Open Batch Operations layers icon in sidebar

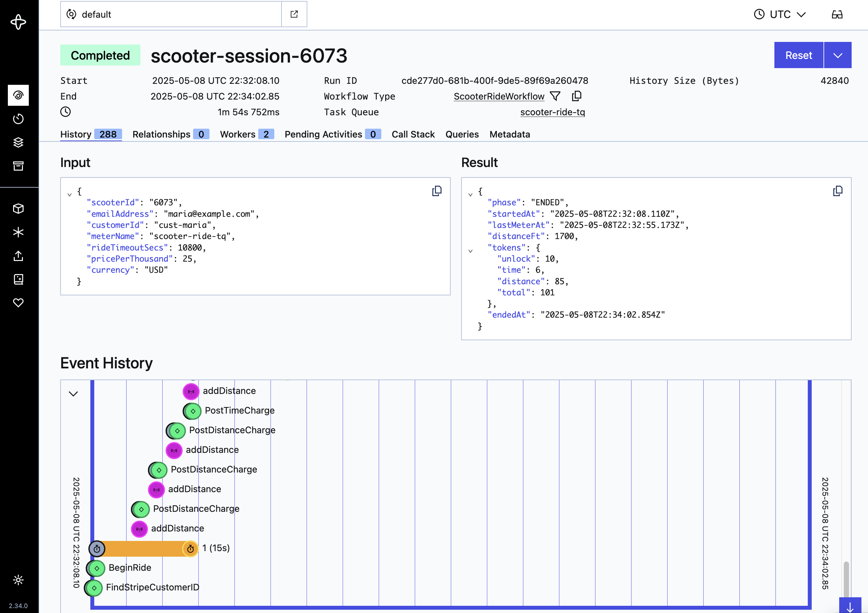tap(18, 142)
